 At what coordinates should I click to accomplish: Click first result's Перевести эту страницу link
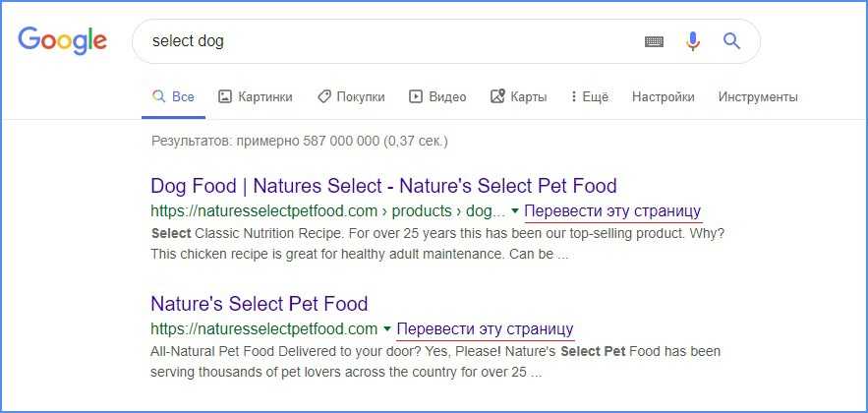pyautogui.click(x=612, y=211)
